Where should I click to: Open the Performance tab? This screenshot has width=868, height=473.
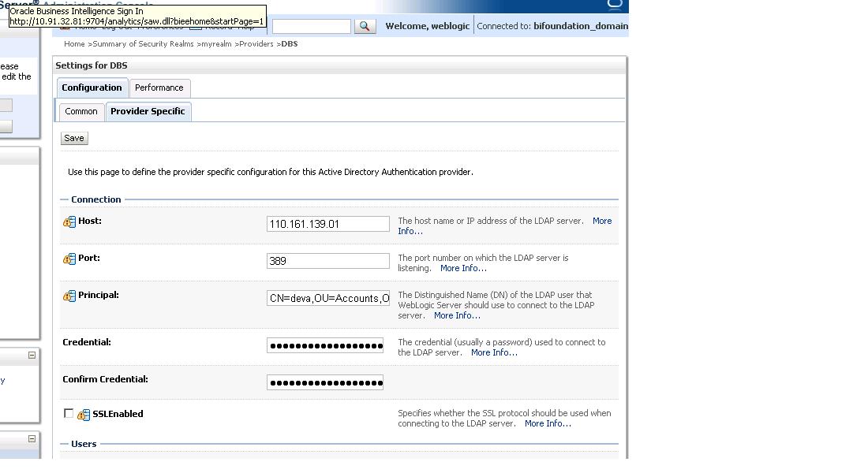coord(159,88)
